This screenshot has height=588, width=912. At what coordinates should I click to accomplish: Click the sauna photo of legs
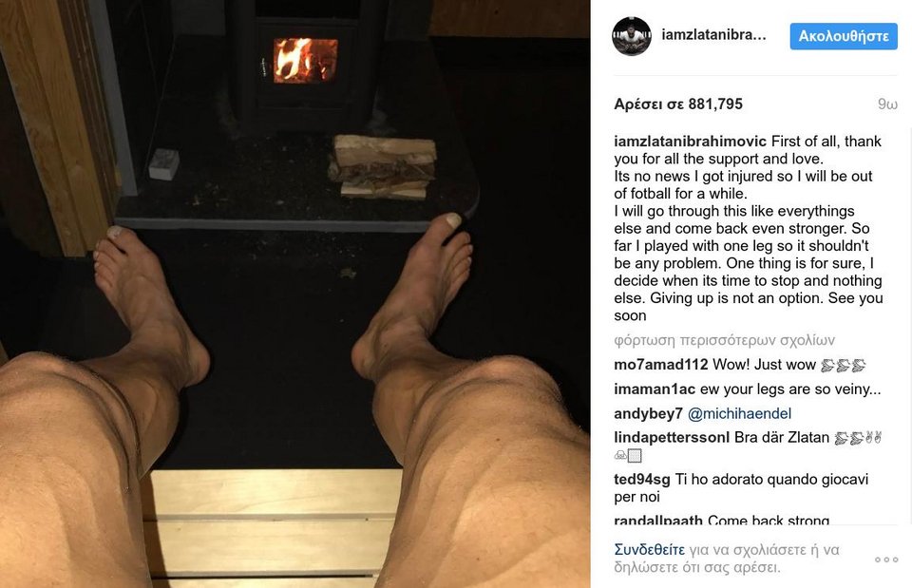click(x=294, y=294)
